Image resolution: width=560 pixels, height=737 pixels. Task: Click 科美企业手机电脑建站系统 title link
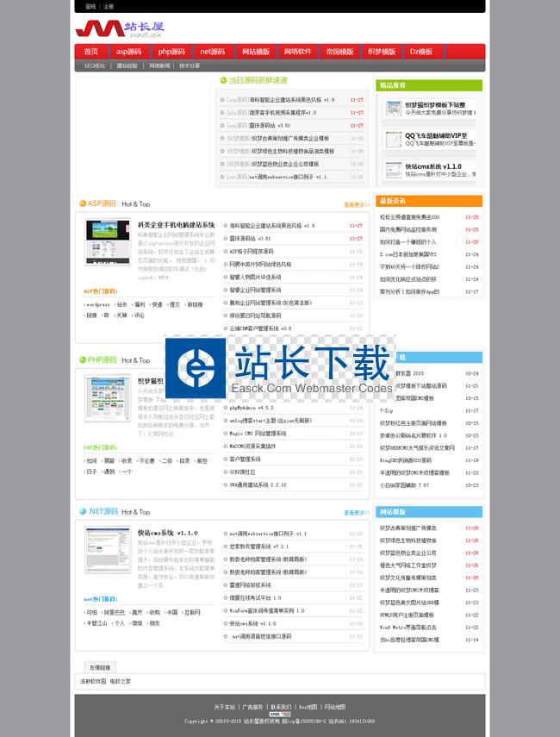coord(176,225)
